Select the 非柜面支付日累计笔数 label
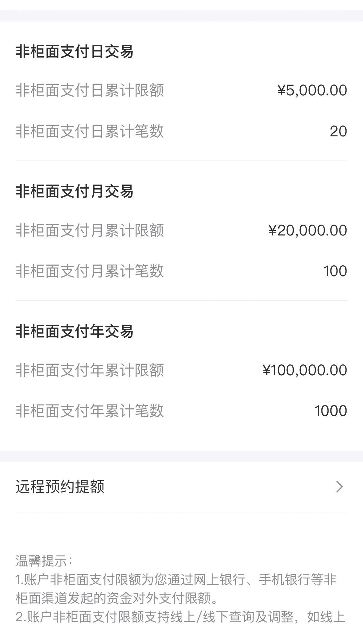 (90, 131)
